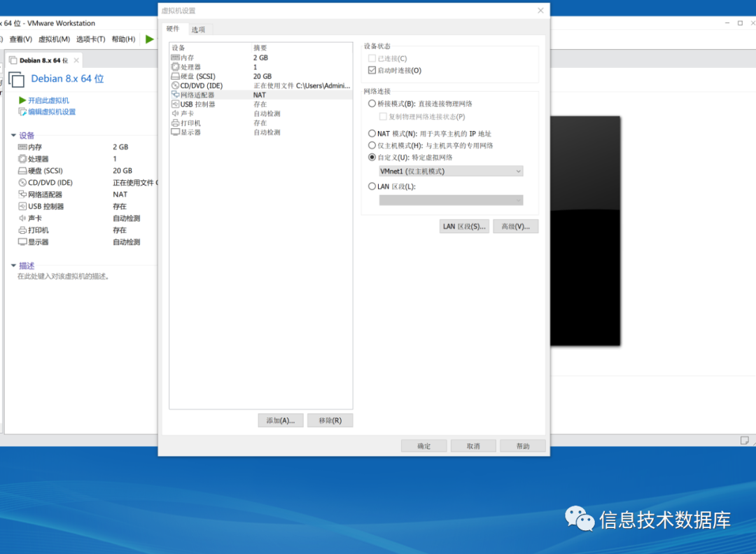Image resolution: width=756 pixels, height=554 pixels.
Task: Select the CD/DVD (IDE) icon in the settings dialog
Action: tap(176, 85)
